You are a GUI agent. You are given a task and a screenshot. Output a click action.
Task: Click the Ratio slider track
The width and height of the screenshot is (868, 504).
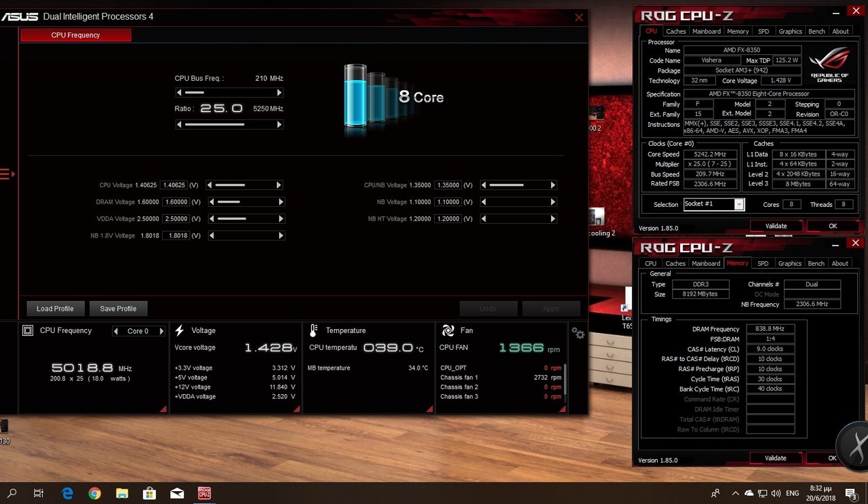[229, 124]
